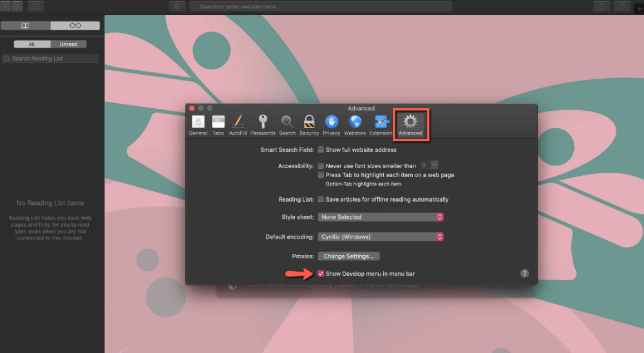Open the Style sheet dropdown
Viewport: 644px width, 353px height.
(381, 217)
